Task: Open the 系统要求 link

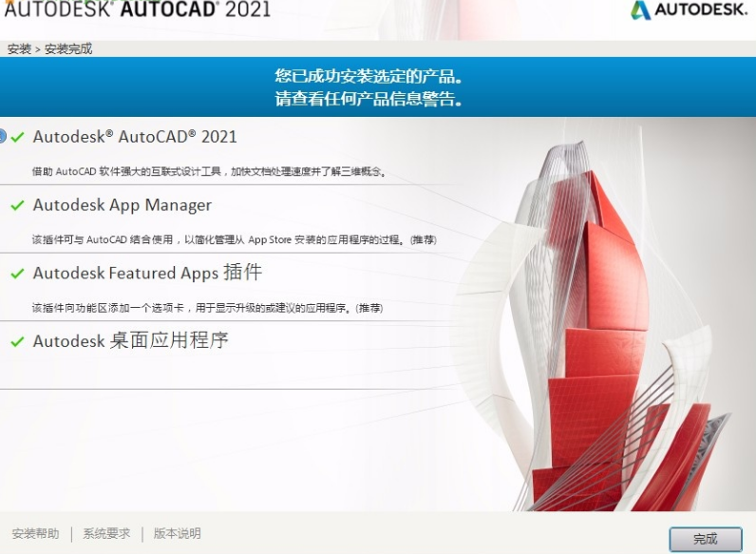Action: [x=106, y=534]
